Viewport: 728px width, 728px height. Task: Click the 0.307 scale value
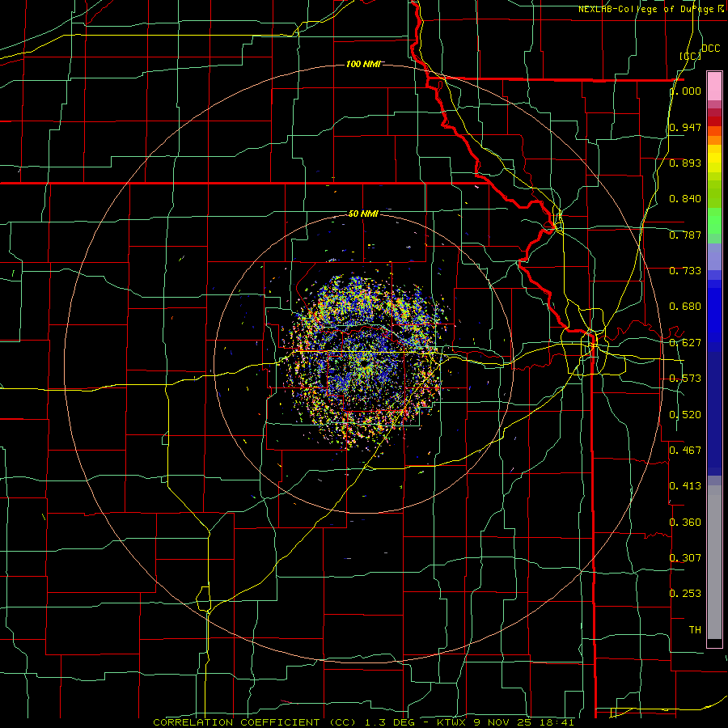click(685, 557)
